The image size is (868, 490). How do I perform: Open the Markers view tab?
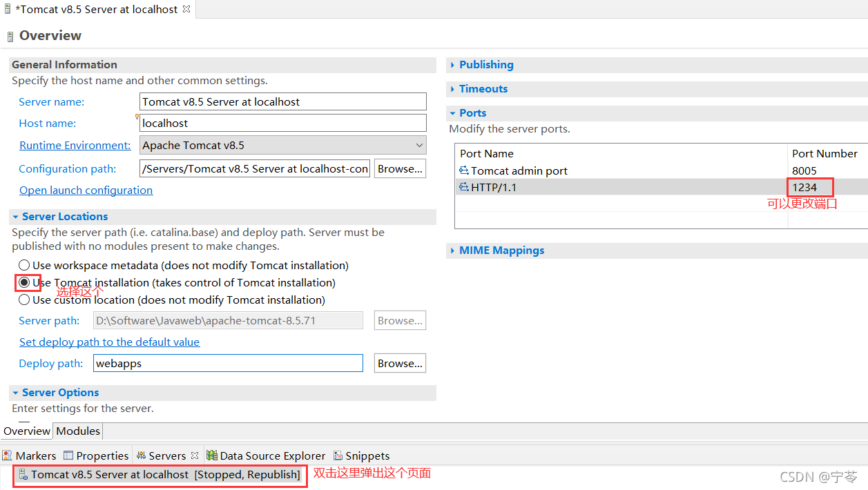coord(30,455)
